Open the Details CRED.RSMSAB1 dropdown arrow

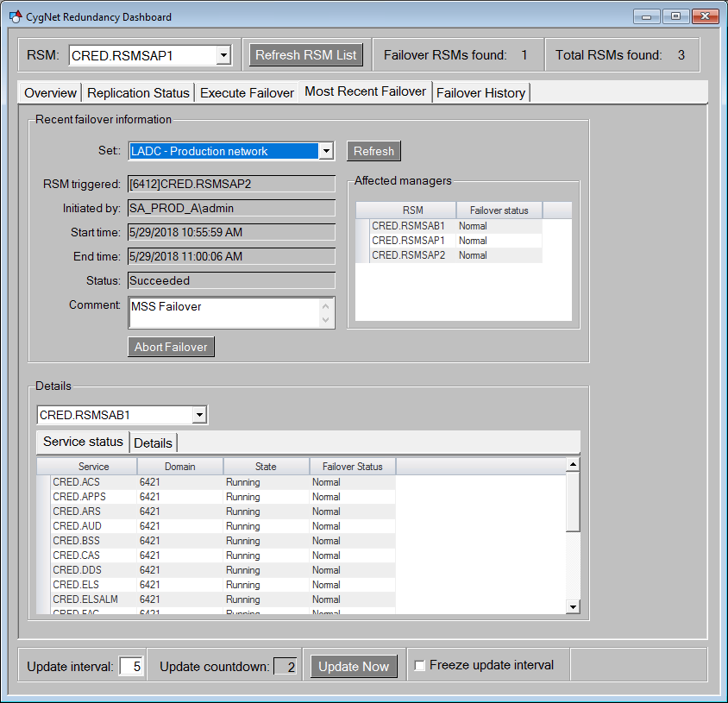point(199,415)
